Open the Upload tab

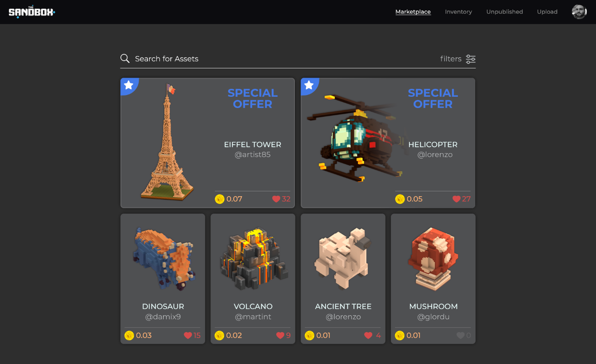pyautogui.click(x=547, y=12)
